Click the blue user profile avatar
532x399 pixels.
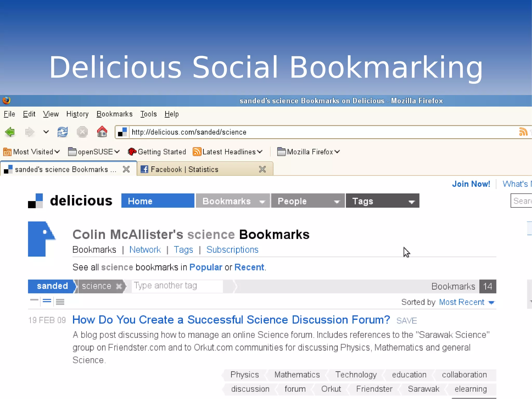point(42,239)
